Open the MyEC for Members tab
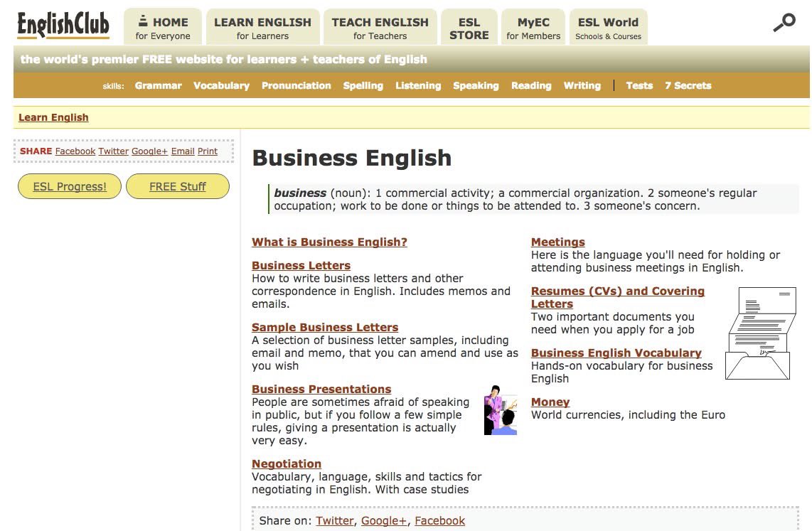812x531 pixels. pos(533,28)
